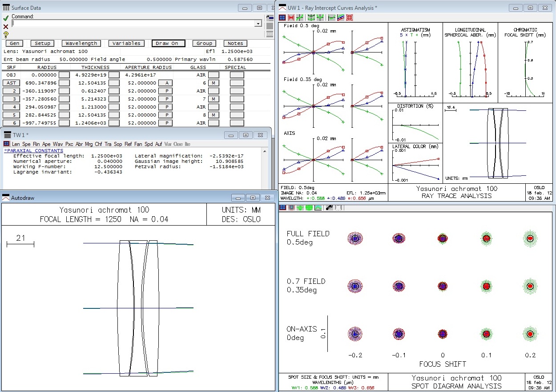Click blue grid icon in Spot Diagram toolbar
The width and height of the screenshot is (556, 392).
282,208
